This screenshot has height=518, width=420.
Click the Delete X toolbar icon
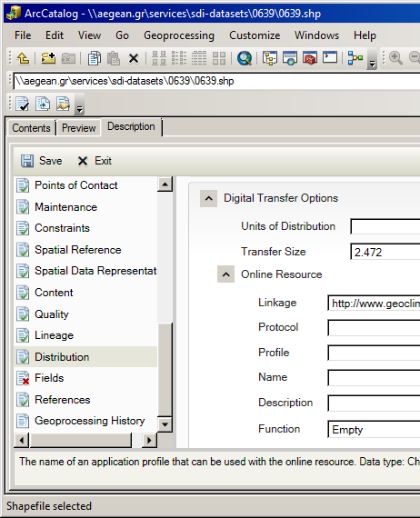(x=134, y=59)
